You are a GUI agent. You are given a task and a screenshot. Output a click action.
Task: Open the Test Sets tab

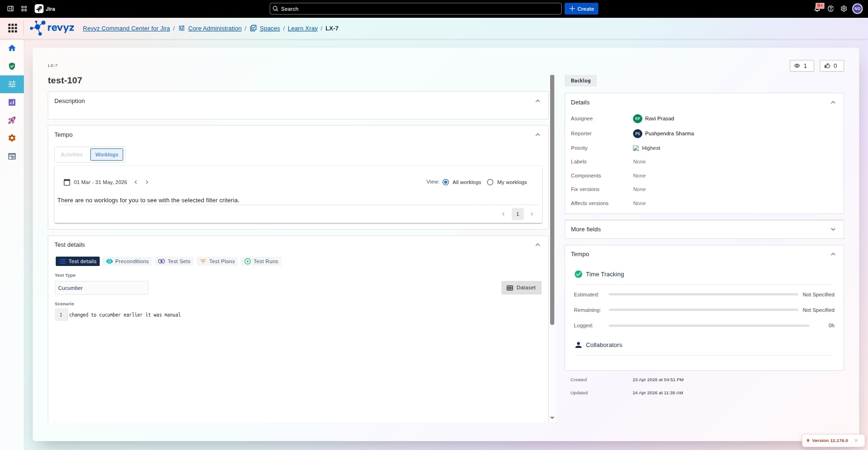174,261
